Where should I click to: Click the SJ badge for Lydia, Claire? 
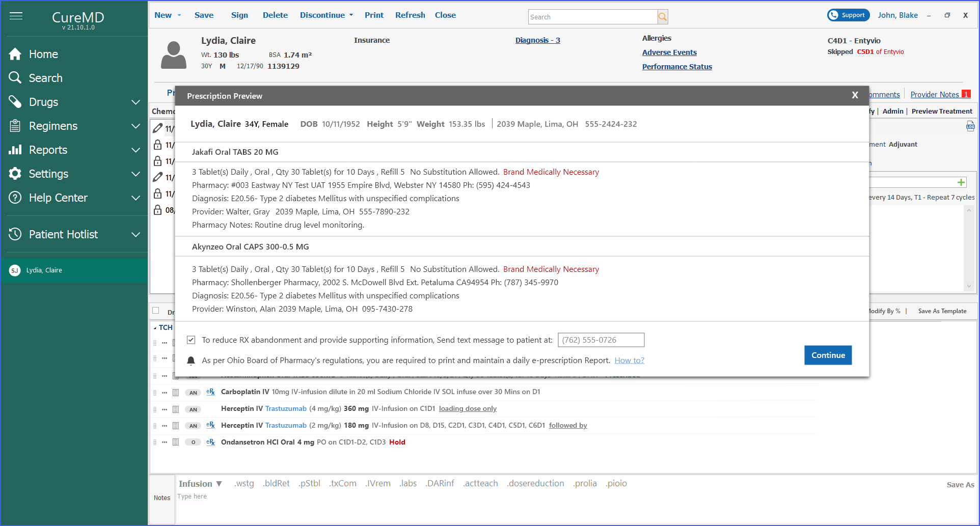coord(15,270)
